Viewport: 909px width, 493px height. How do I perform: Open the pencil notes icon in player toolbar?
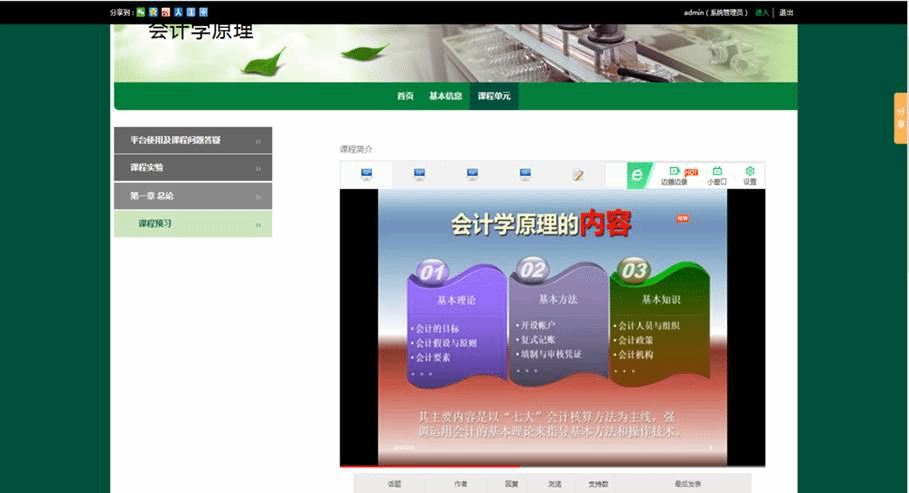578,175
